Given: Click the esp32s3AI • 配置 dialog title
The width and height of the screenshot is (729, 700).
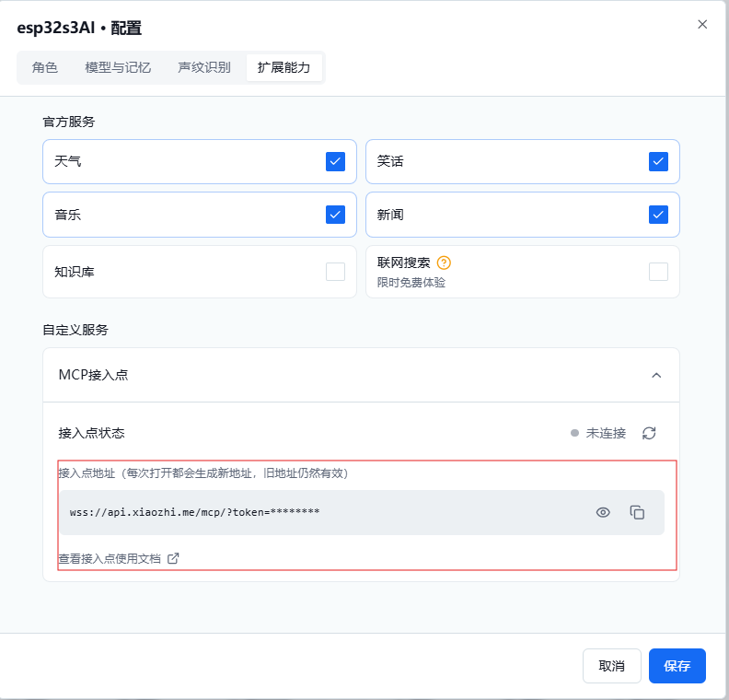Looking at the screenshot, I should pos(79,28).
